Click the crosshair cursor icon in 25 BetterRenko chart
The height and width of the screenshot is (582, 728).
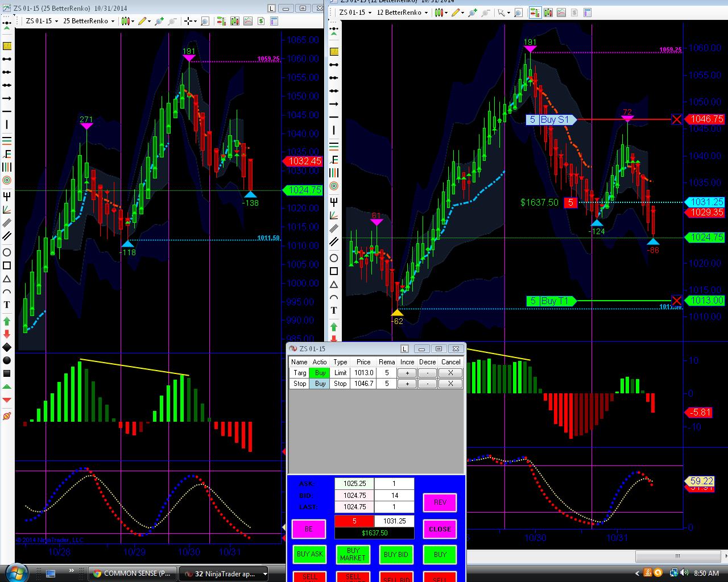pos(187,21)
